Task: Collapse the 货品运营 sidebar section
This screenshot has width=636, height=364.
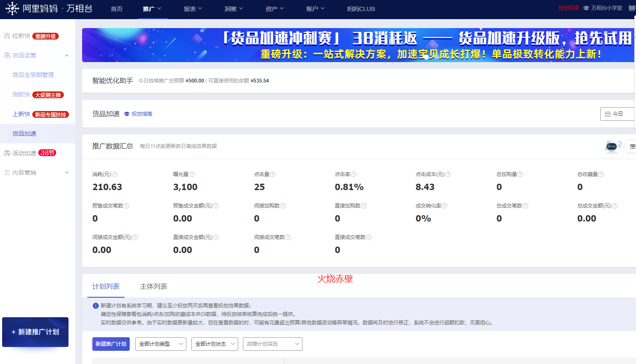Action: [67, 56]
